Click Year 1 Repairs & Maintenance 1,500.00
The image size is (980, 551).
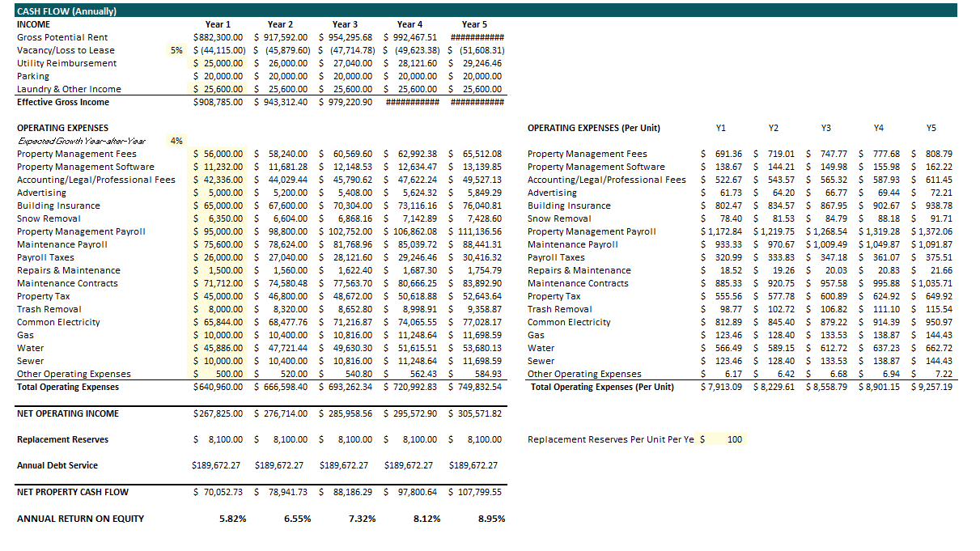218,270
